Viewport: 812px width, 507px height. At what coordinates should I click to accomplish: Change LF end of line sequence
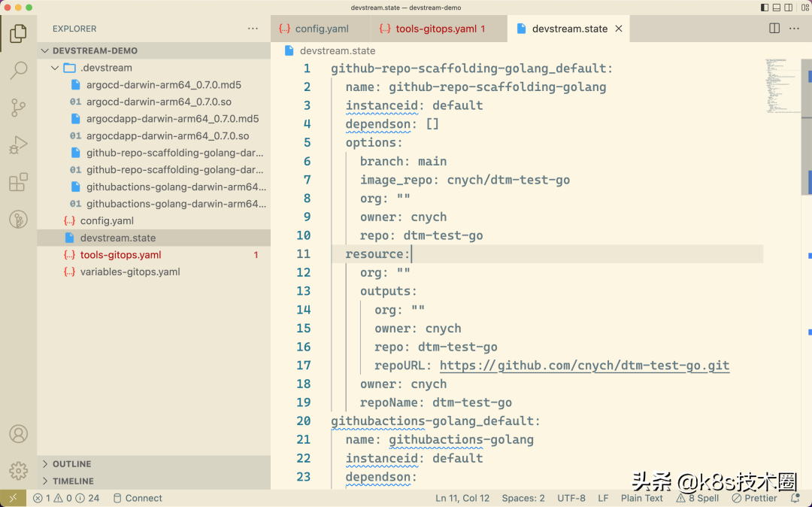pos(603,498)
